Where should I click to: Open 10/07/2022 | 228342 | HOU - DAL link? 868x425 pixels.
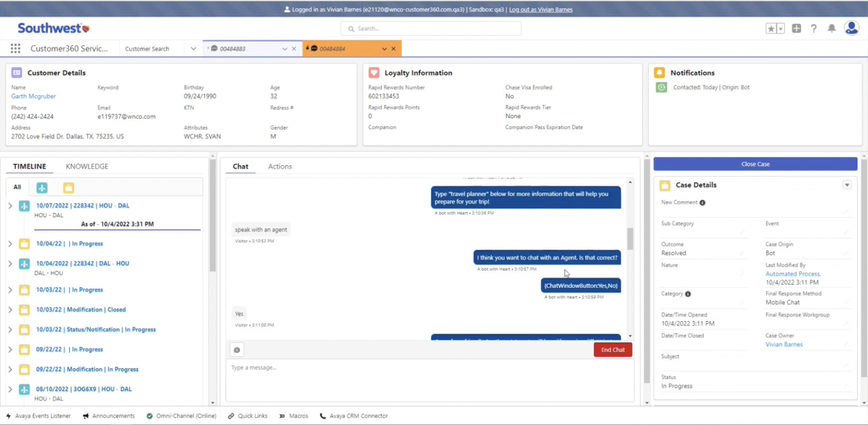point(83,206)
